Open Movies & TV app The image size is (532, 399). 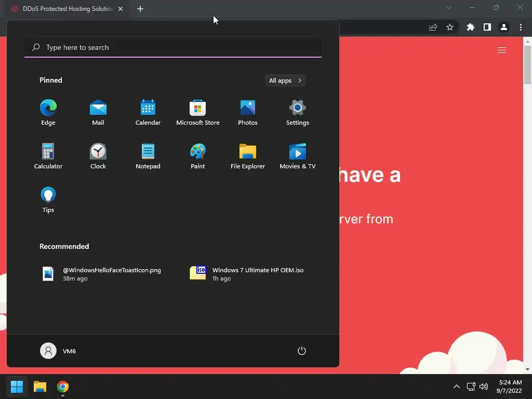coord(298,156)
